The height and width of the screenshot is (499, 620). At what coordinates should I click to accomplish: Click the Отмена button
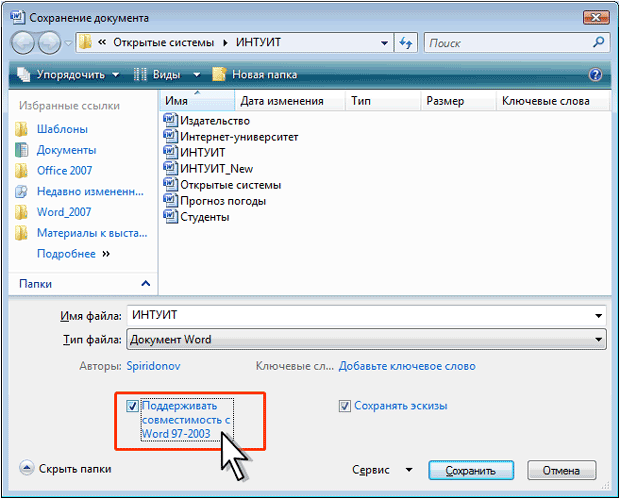tap(561, 471)
